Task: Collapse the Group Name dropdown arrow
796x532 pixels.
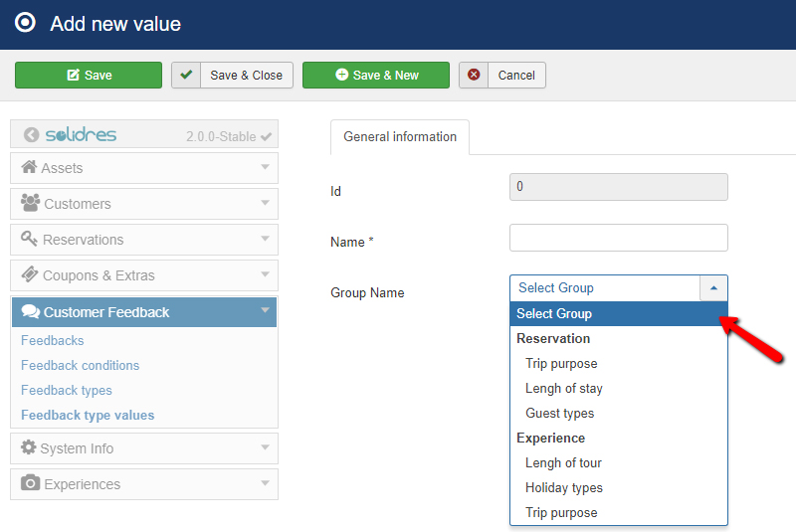Action: click(713, 288)
